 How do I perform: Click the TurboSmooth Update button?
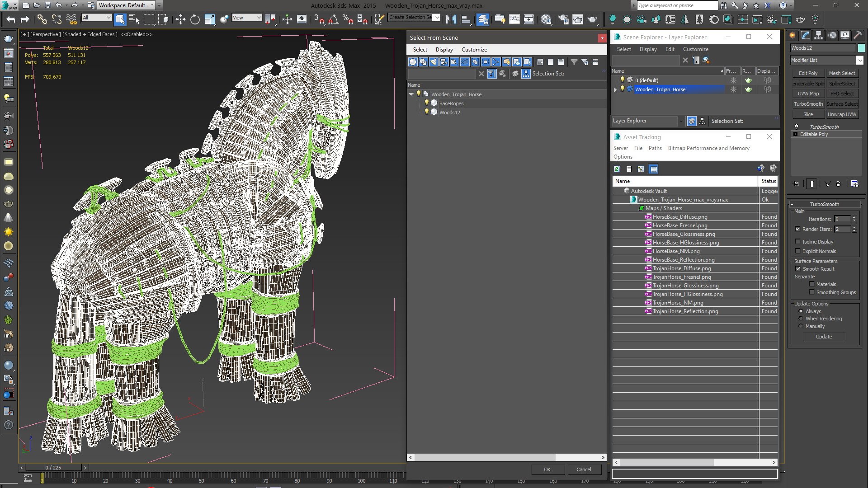point(824,337)
